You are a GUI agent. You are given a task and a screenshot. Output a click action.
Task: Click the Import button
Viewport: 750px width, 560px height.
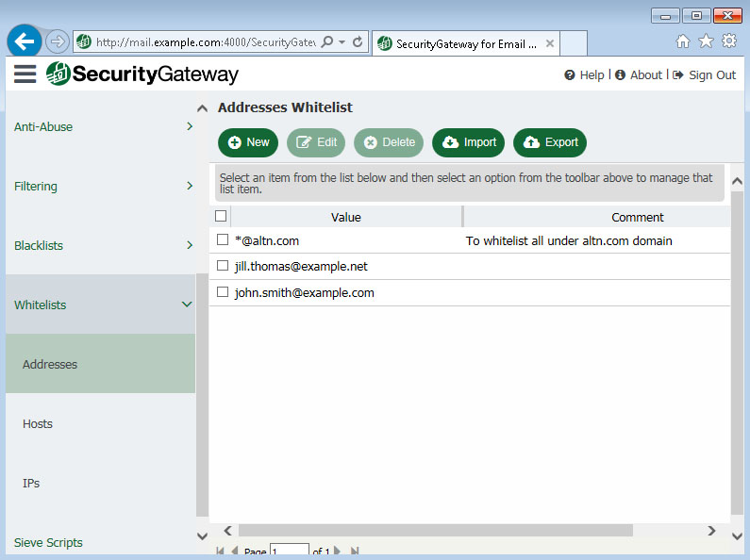pos(468,142)
